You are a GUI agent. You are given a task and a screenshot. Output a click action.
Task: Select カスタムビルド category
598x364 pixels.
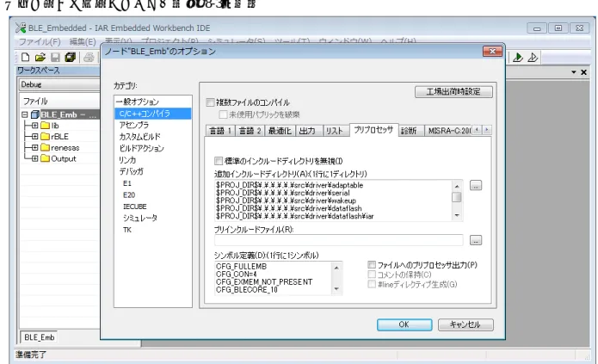click(x=140, y=137)
